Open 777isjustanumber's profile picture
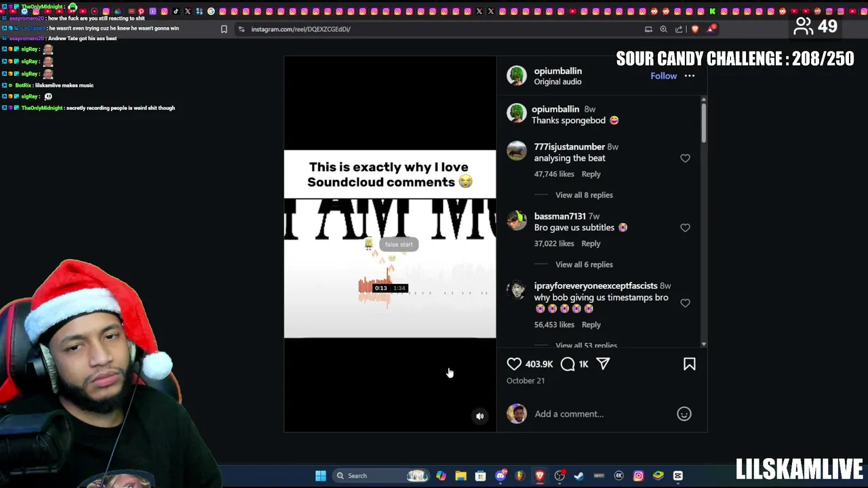Screen dimensions: 868x488 [x=517, y=150]
